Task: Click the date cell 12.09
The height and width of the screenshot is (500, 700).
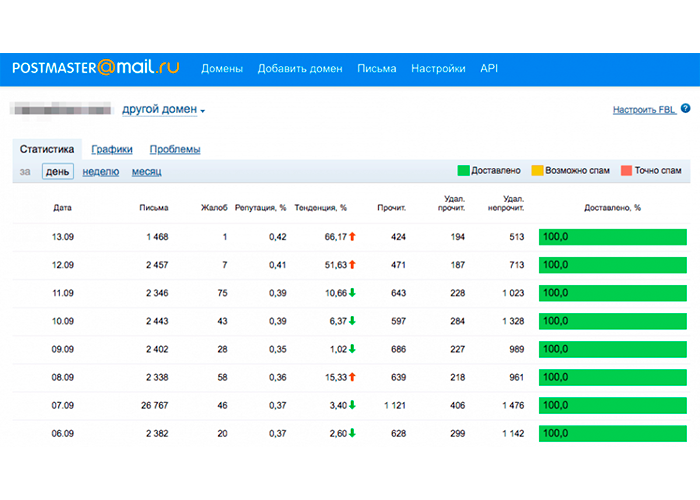Action: point(62,265)
